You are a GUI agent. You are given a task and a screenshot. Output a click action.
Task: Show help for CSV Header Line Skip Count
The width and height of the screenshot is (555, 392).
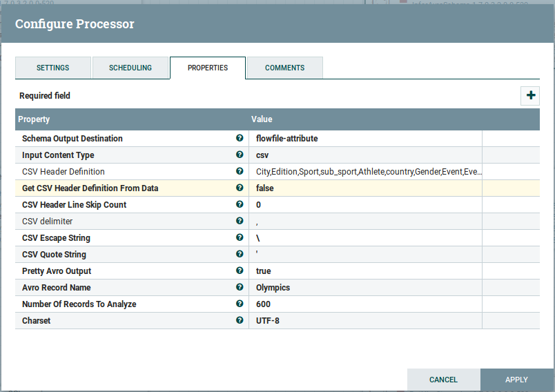click(240, 204)
